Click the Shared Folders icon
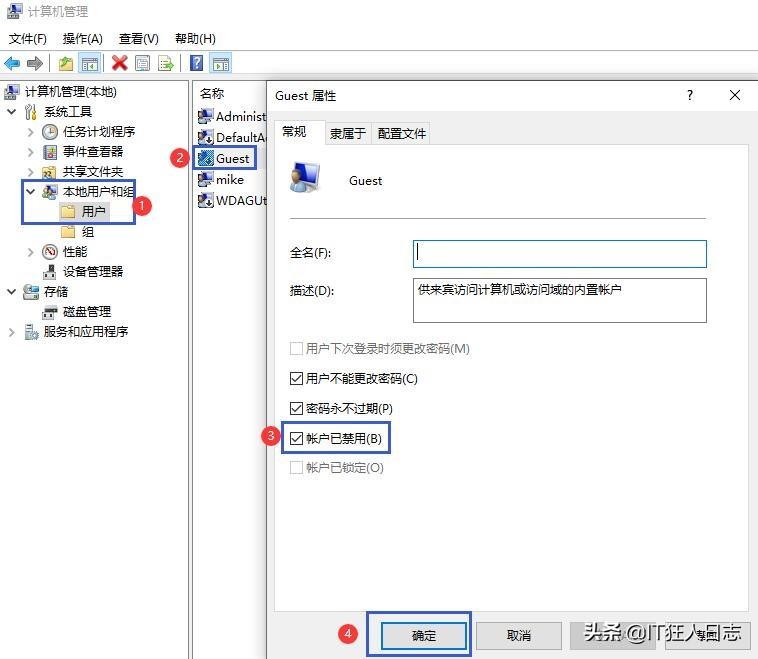 (49, 172)
